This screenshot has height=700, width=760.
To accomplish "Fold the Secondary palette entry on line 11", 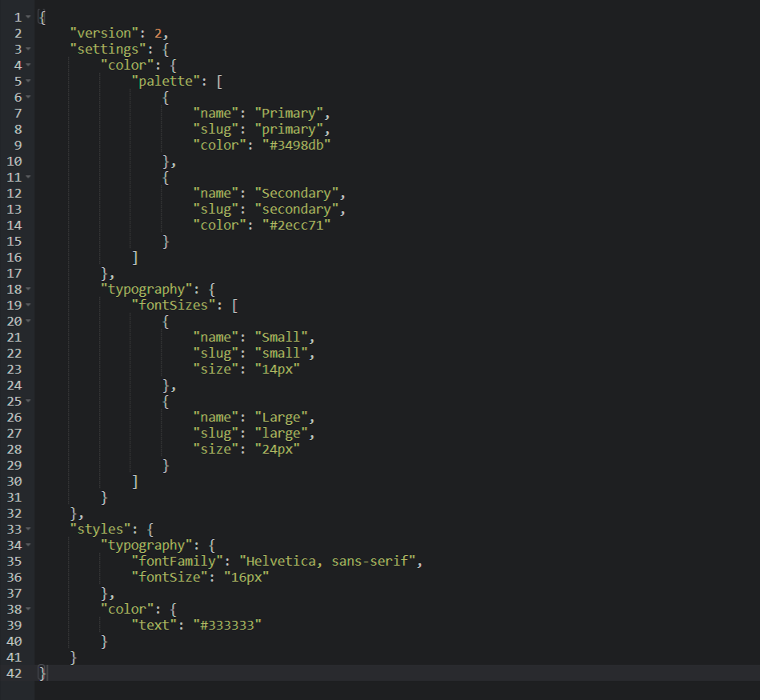I will point(29,177).
